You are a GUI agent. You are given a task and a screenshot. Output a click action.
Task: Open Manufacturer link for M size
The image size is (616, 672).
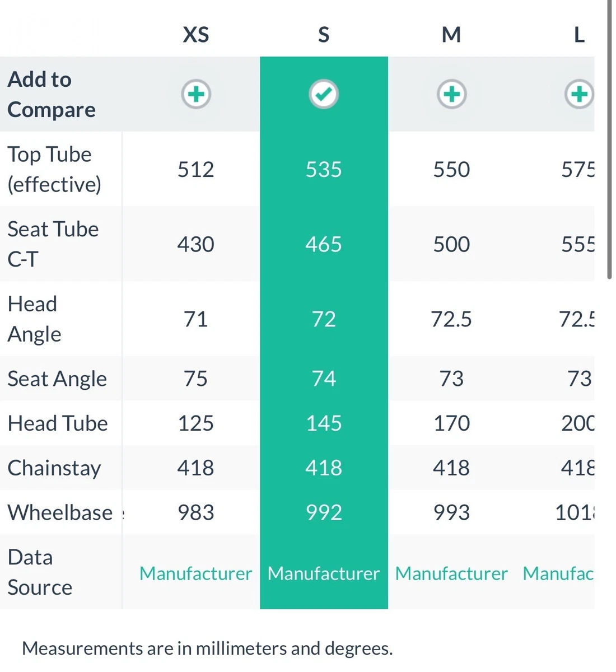point(451,573)
